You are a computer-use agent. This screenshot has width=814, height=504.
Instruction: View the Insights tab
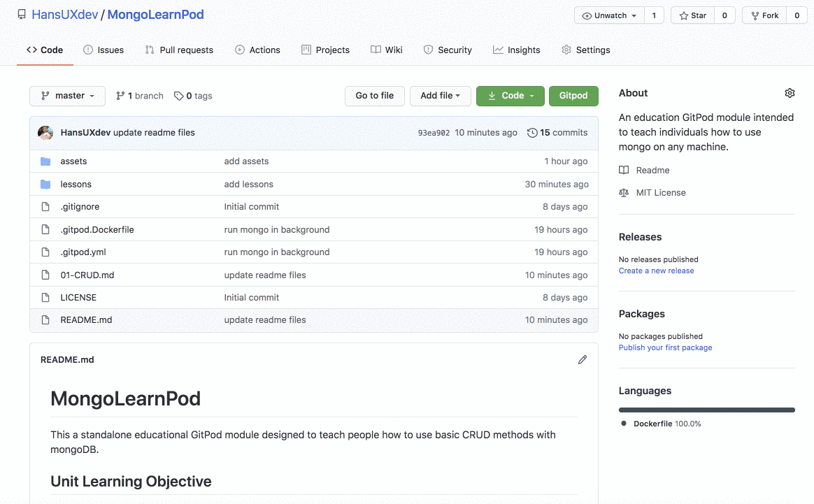point(517,50)
